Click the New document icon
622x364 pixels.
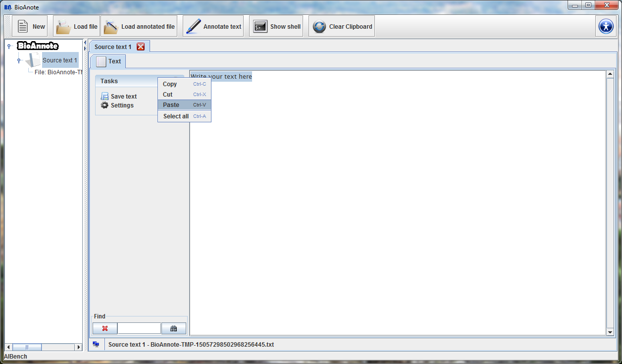[23, 27]
